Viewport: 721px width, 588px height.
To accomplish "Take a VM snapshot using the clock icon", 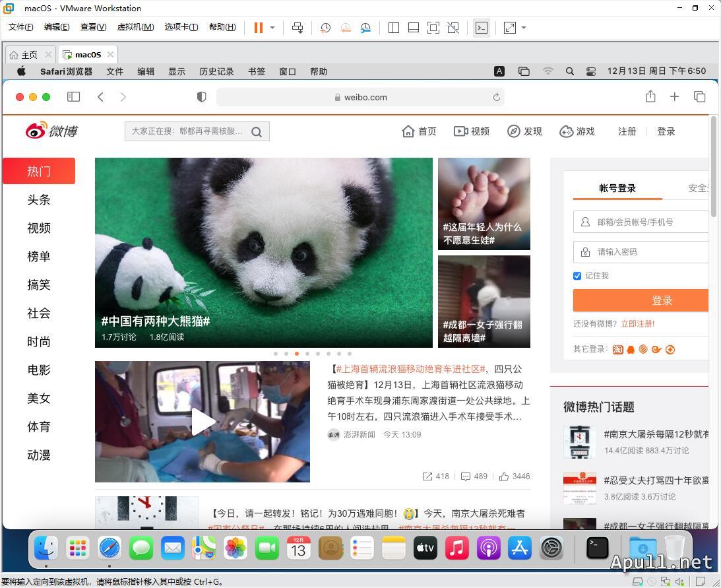I will coord(325,28).
